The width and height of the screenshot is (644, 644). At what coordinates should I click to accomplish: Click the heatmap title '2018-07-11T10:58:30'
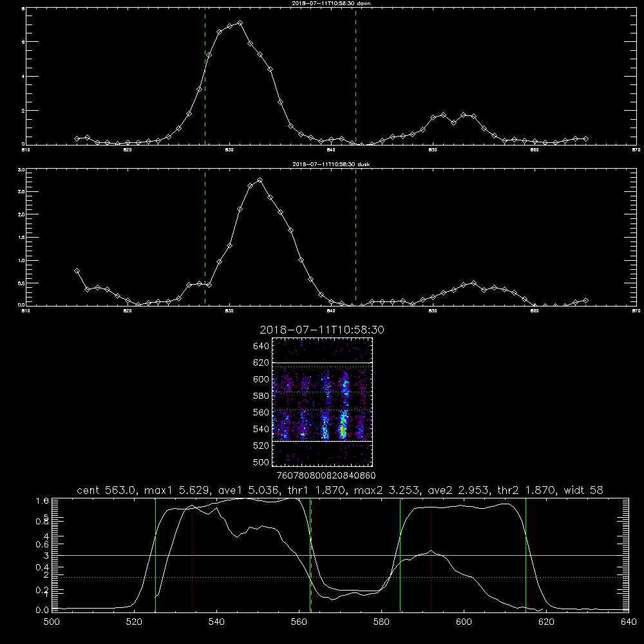coord(322,330)
